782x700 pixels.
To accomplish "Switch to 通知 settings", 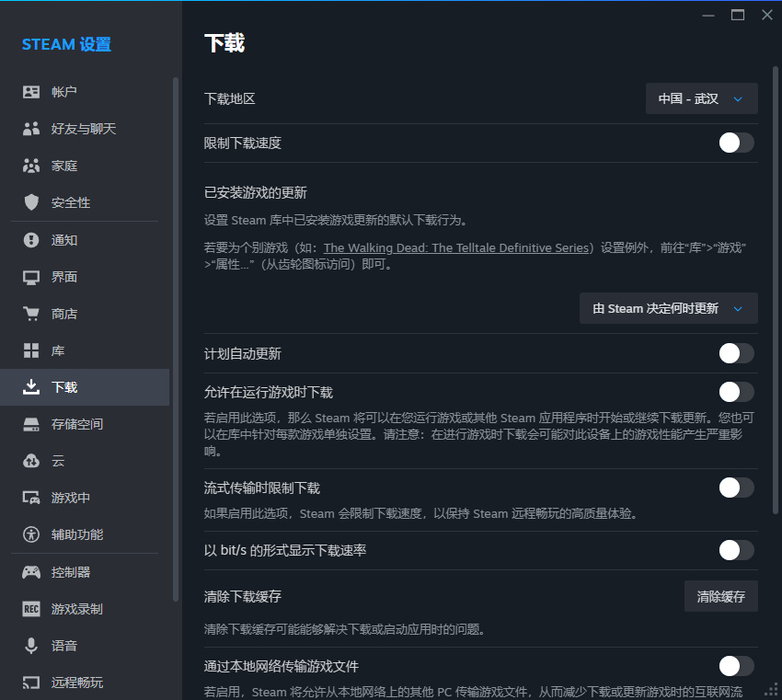I will click(85, 240).
